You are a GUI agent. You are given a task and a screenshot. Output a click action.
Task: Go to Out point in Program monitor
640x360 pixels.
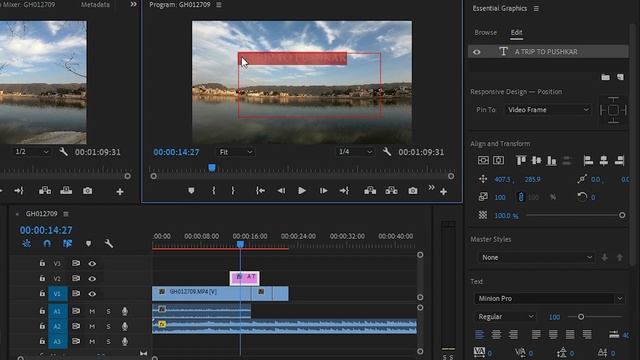[344, 191]
